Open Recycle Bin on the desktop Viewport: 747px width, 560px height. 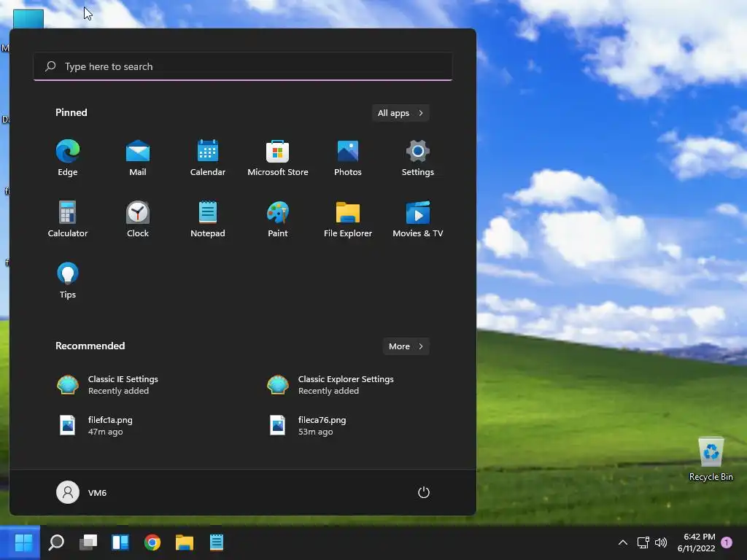point(711,459)
